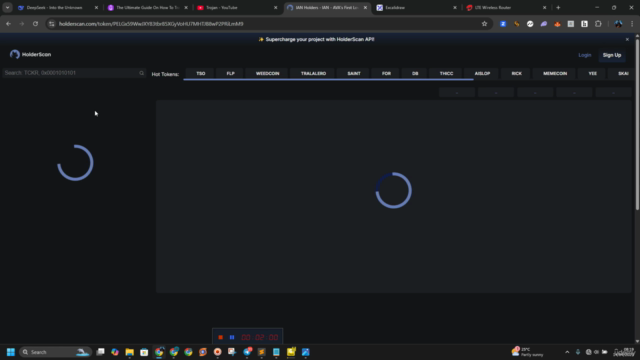Select the YEE hot token
Image resolution: width=640 pixels, height=360 pixels.
coord(592,73)
